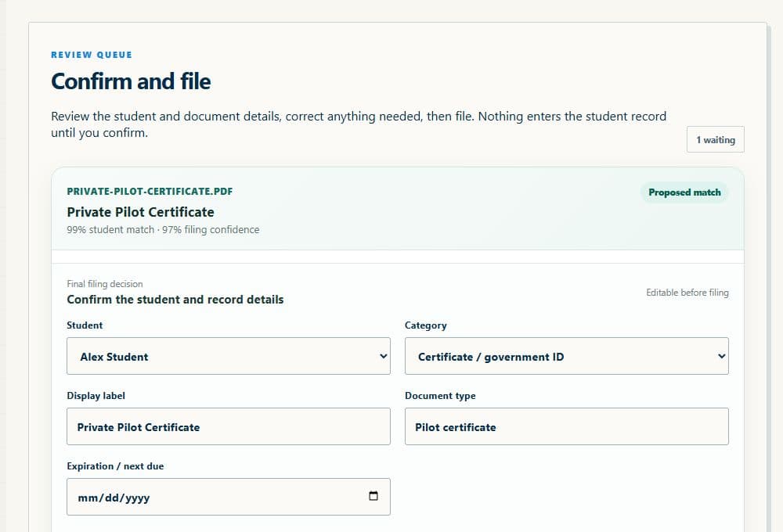This screenshot has height=532, width=783.
Task: Click the Final filing decision text
Action: click(105, 284)
